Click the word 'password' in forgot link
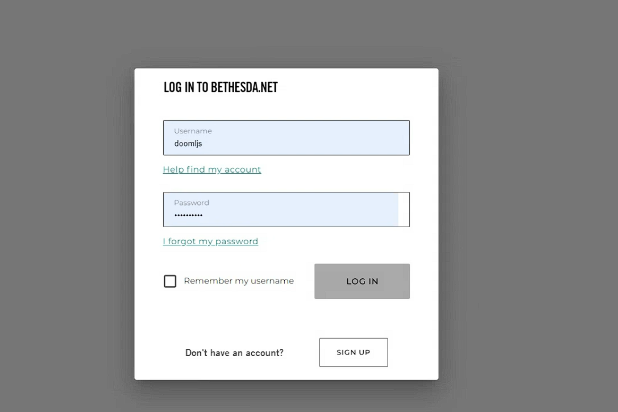This screenshot has height=412, width=618. pos(236,241)
